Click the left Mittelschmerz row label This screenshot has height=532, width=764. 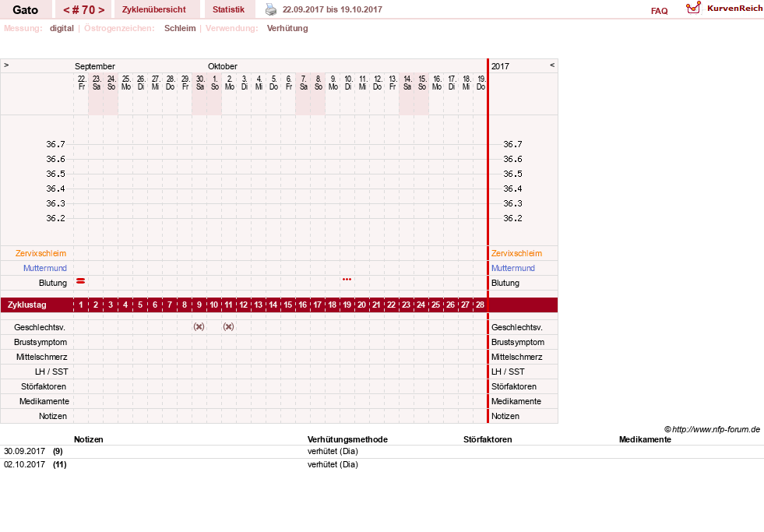point(42,357)
